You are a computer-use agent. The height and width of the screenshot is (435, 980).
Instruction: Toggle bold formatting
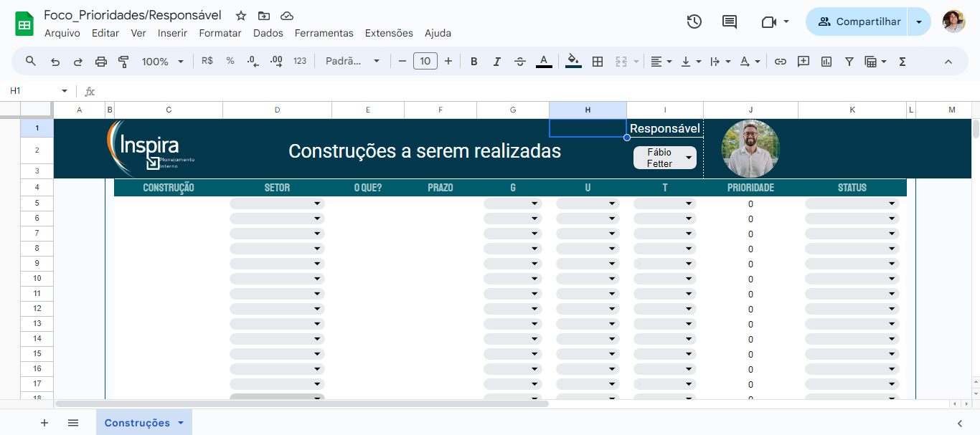pyautogui.click(x=473, y=62)
